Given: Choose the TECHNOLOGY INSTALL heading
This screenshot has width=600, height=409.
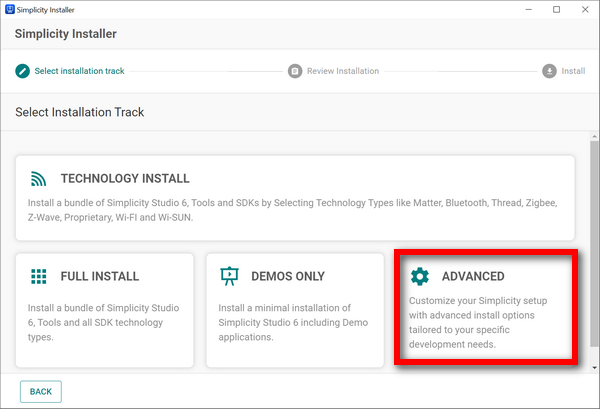Looking at the screenshot, I should [125, 178].
